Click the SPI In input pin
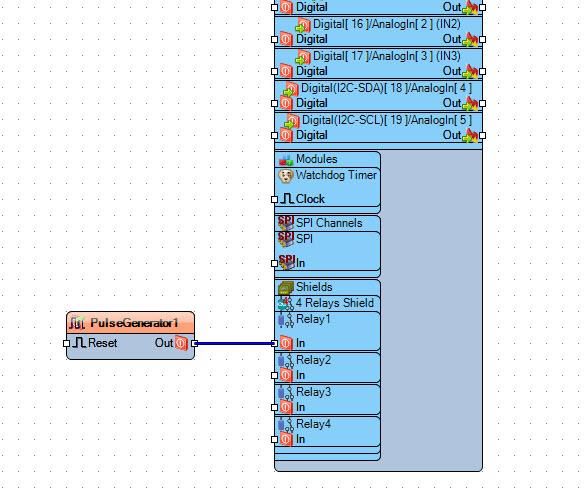588x500 pixels. pos(274,264)
